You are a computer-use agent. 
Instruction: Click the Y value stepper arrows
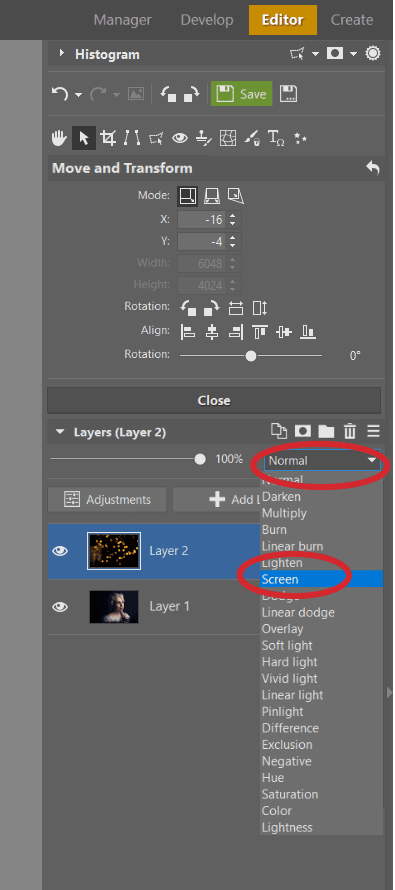point(233,242)
